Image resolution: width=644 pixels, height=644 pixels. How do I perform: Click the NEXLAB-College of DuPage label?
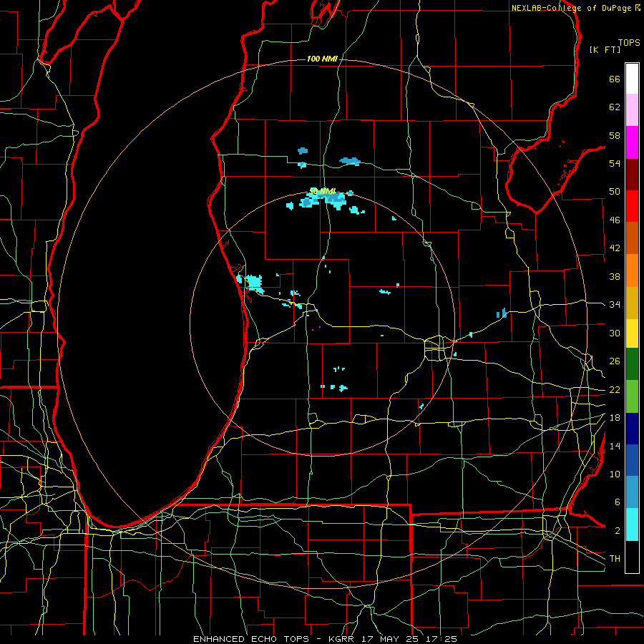point(572,8)
